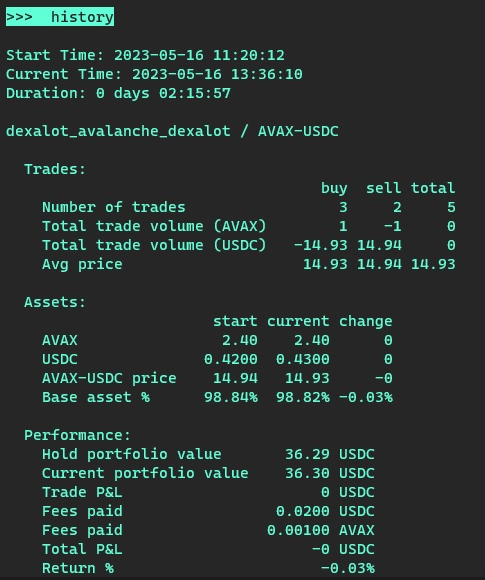Click total number of trades value 5
Viewport: 485px width, 580px height.
coord(451,207)
